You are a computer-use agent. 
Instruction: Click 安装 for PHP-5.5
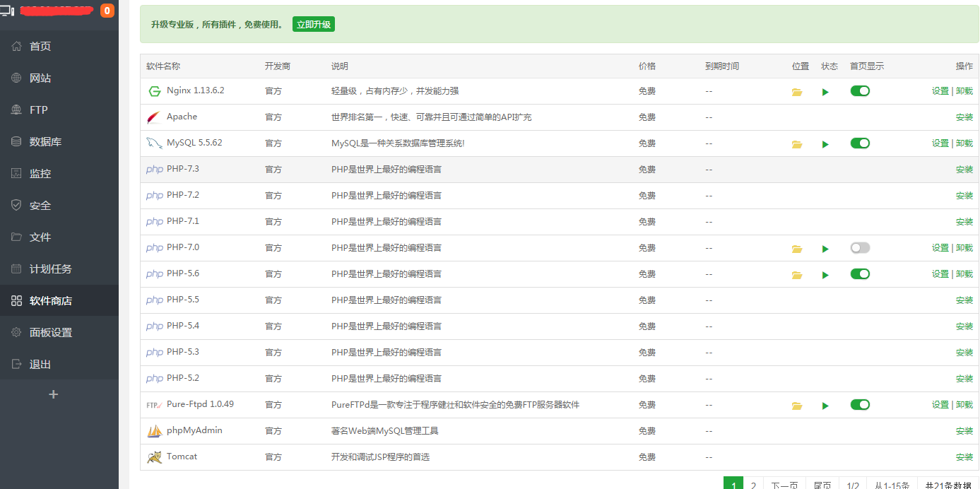[x=964, y=300]
